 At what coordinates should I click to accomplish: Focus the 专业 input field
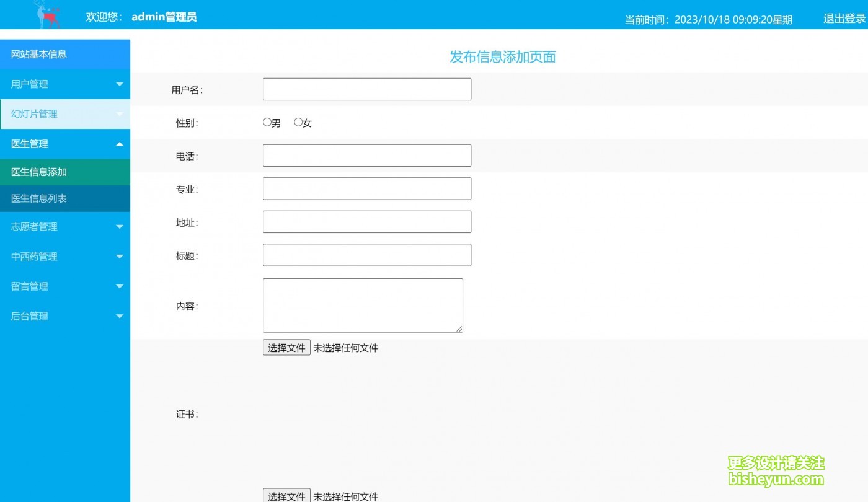(367, 189)
